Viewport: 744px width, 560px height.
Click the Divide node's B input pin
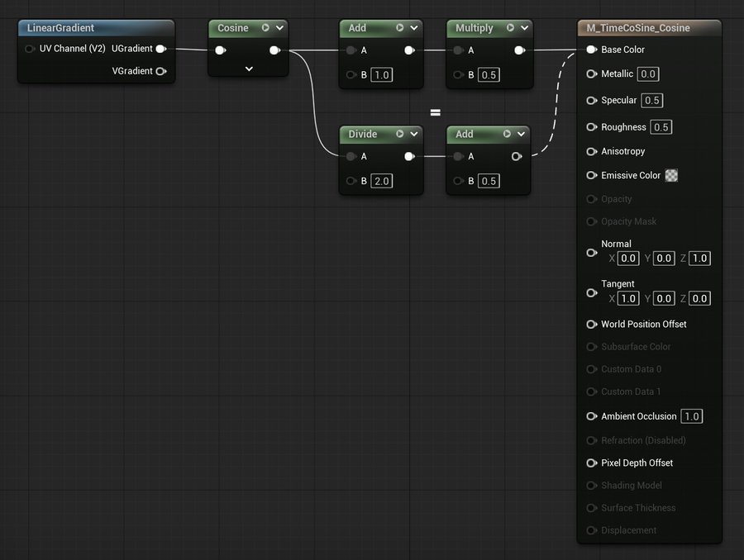pyautogui.click(x=351, y=181)
